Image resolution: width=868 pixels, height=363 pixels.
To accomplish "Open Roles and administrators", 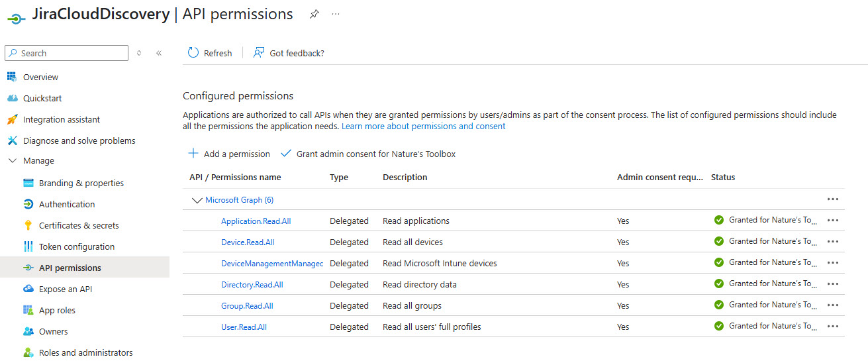I will click(85, 352).
